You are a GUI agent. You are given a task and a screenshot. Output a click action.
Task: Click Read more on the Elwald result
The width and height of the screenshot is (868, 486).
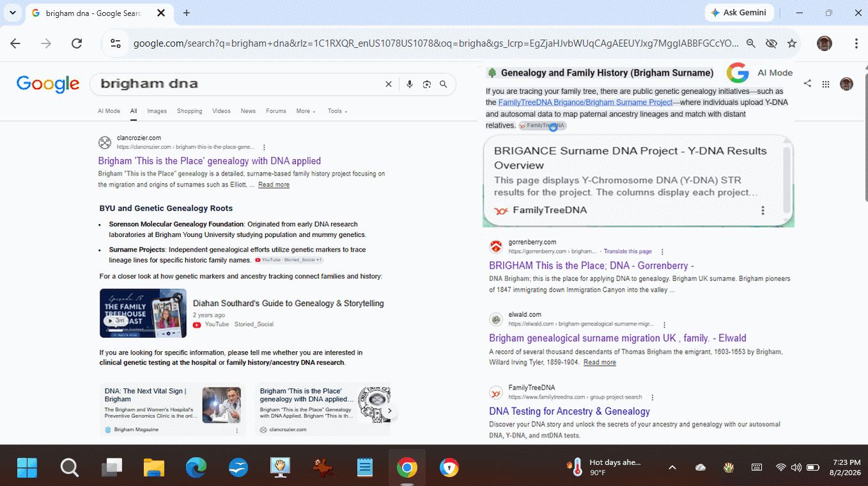tap(600, 363)
